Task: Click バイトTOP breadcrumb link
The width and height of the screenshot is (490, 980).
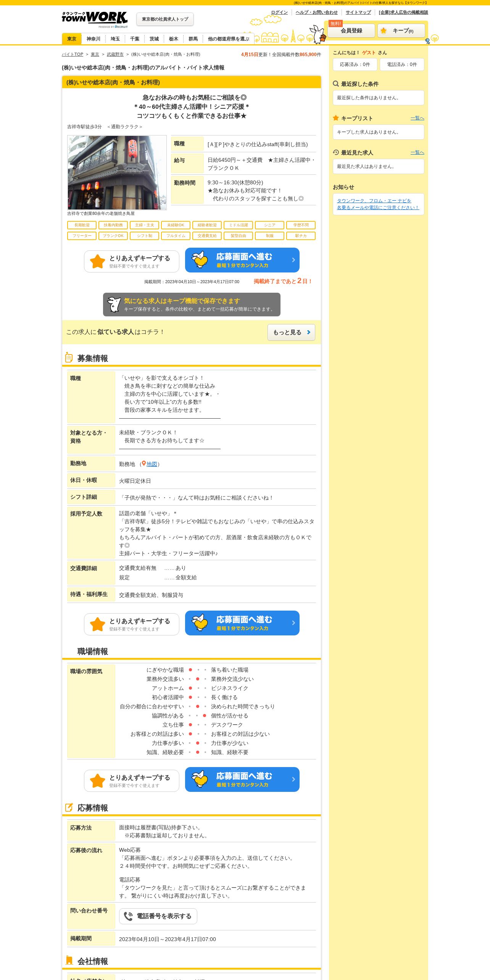Action: coord(73,54)
